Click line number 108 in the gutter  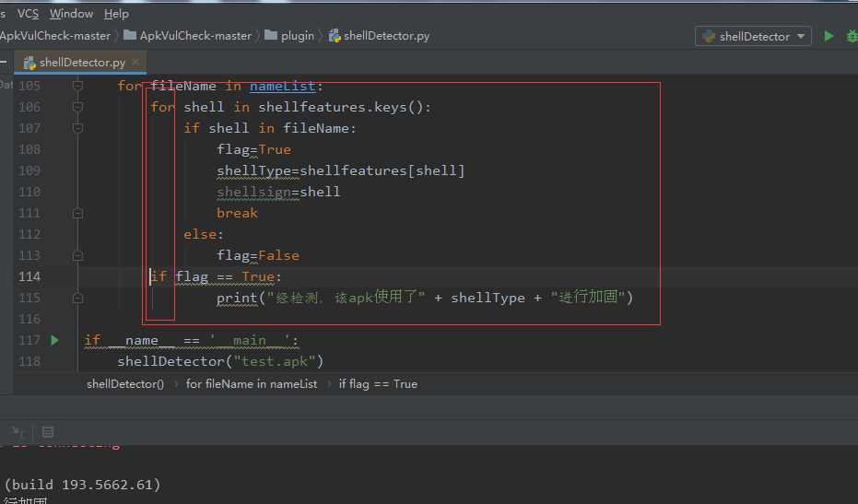[29, 149]
